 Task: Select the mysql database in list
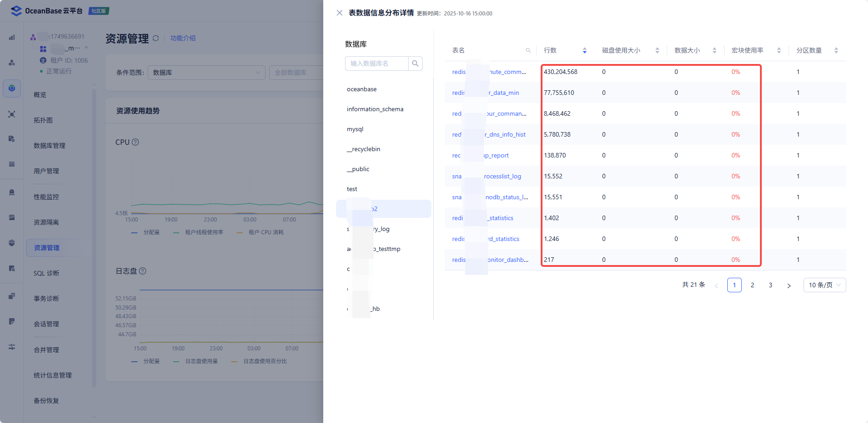(x=355, y=129)
